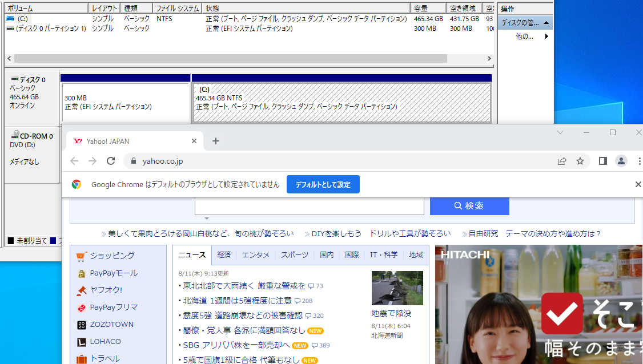Select the ニュース tab
This screenshot has height=364, width=643.
192,255
